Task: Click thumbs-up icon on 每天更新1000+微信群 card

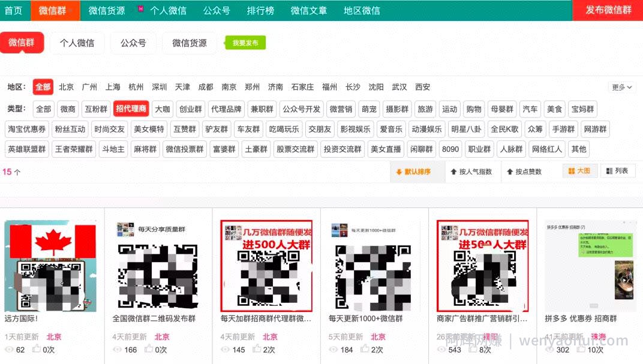Action: [365, 349]
